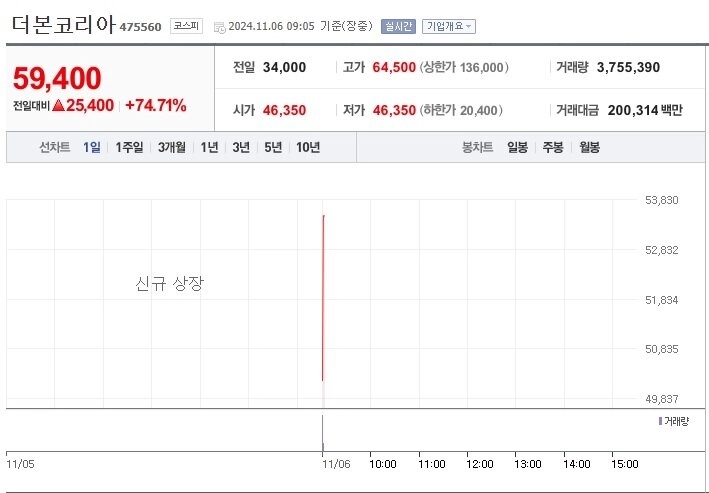The height and width of the screenshot is (493, 709).
Task: Select the 1년 chart period
Action: 209,148
